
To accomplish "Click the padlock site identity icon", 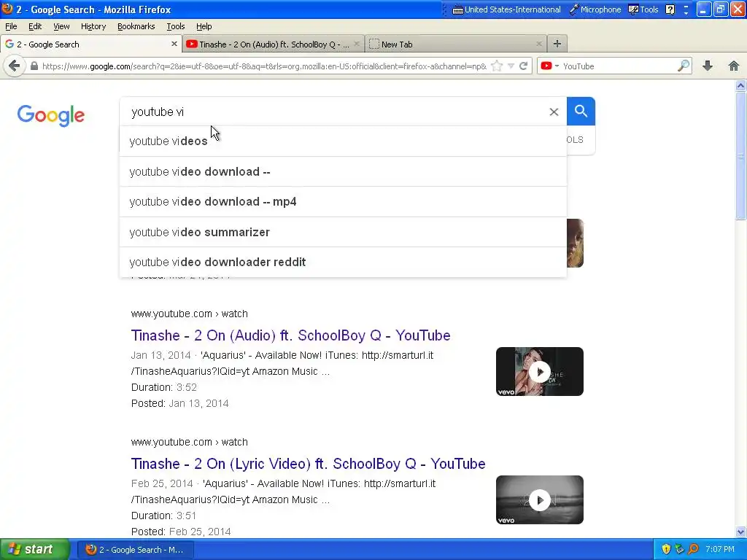I will [34, 66].
